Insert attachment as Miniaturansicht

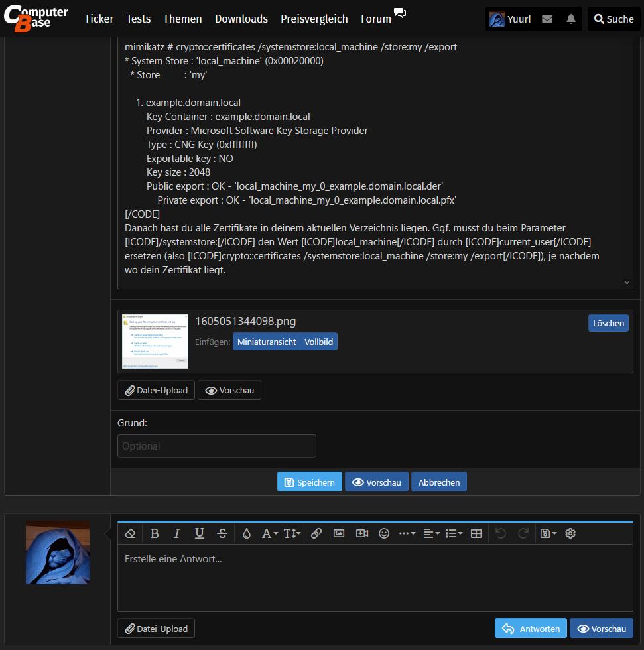tap(267, 342)
